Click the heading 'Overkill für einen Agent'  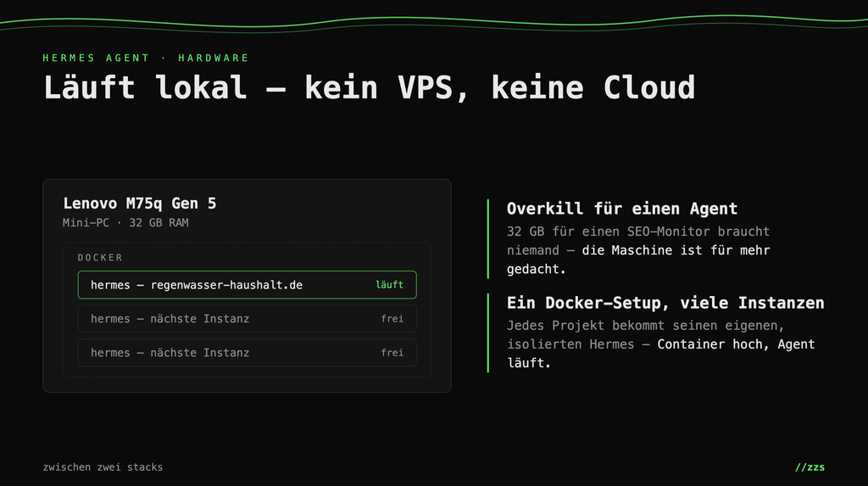tap(621, 209)
